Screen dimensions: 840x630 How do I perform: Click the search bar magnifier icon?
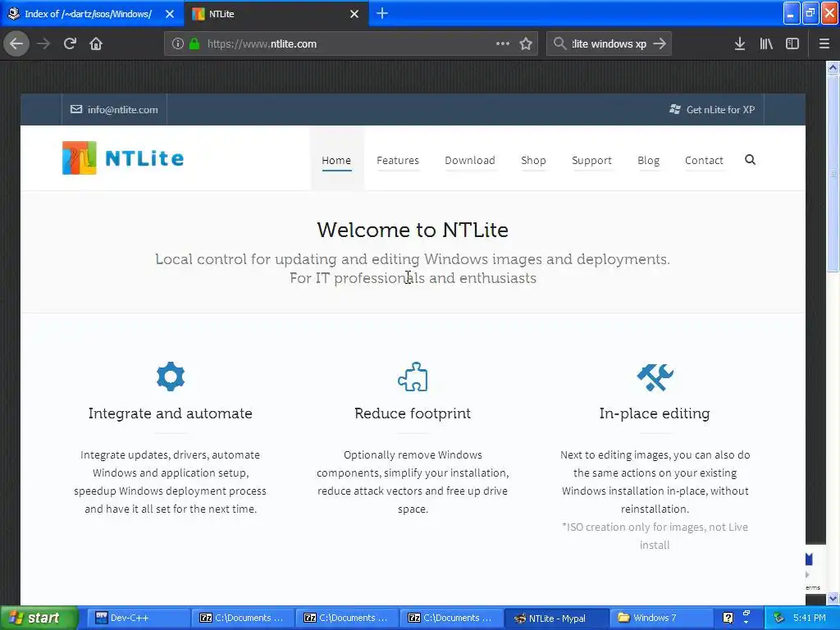559,43
